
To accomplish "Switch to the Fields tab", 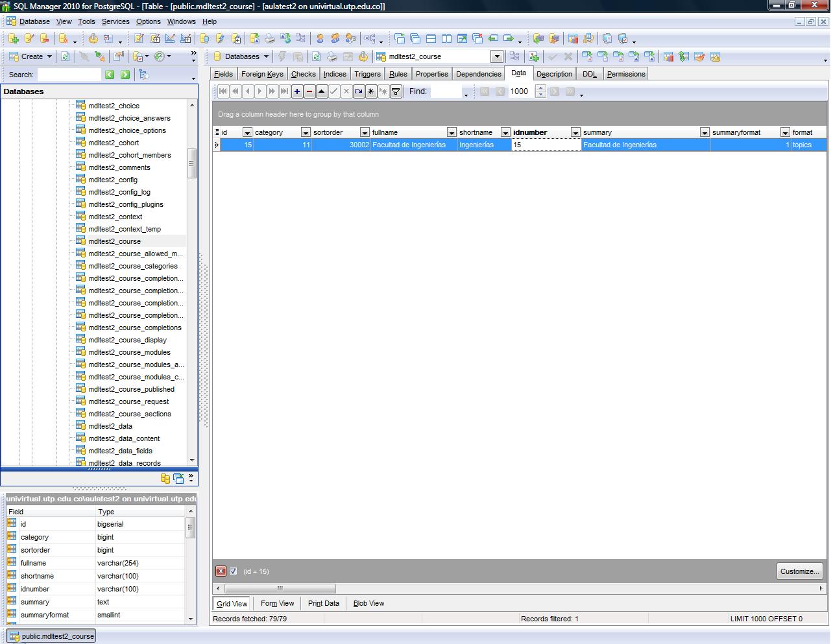I will [x=224, y=74].
